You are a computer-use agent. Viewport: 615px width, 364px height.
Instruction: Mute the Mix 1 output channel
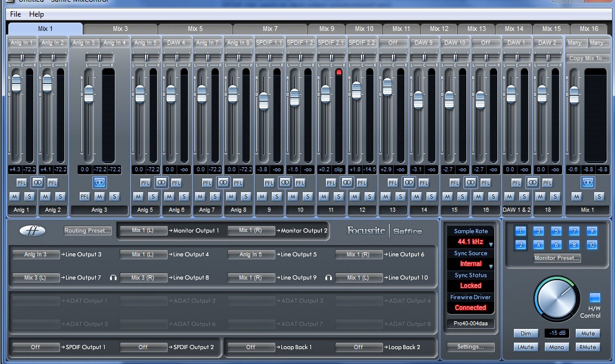tap(576, 196)
